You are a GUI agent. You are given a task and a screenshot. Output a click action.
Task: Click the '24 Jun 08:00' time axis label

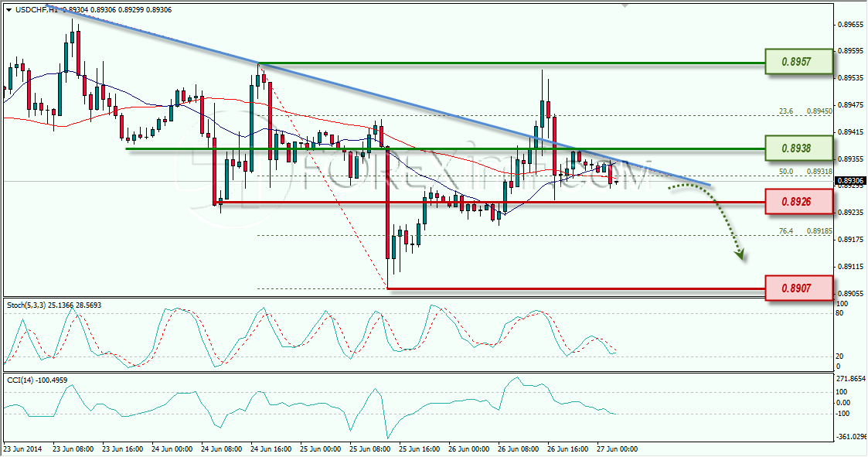pyautogui.click(x=222, y=449)
